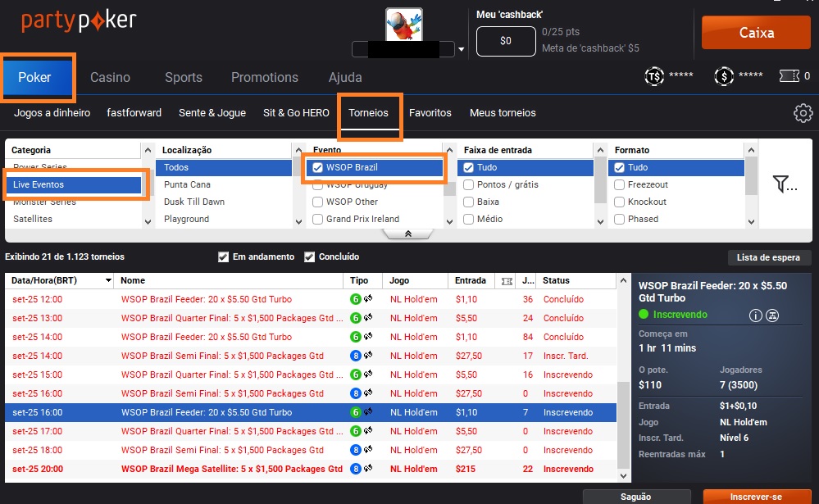Click the Inscrever-se register button

tap(756, 497)
